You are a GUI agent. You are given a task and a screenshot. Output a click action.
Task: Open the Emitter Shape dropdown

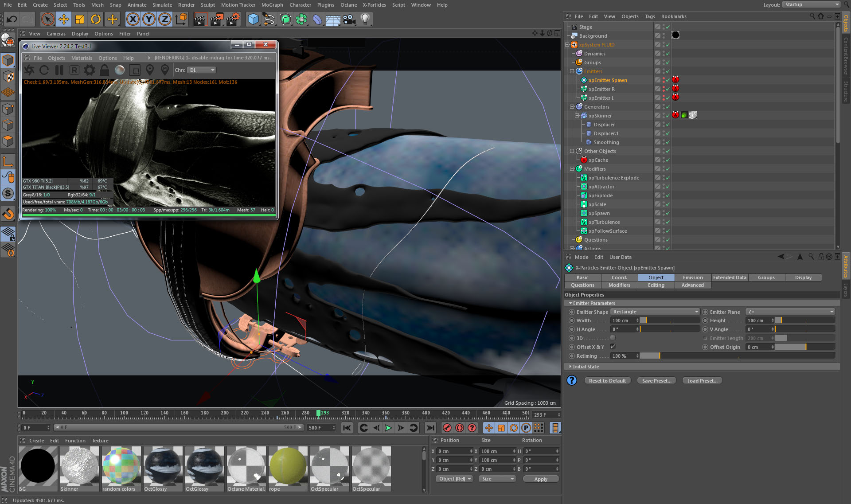(x=655, y=312)
